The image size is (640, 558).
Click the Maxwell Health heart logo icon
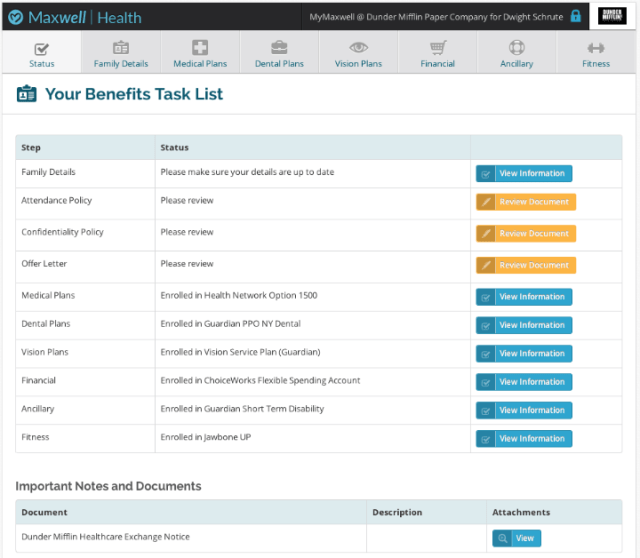click(x=16, y=18)
